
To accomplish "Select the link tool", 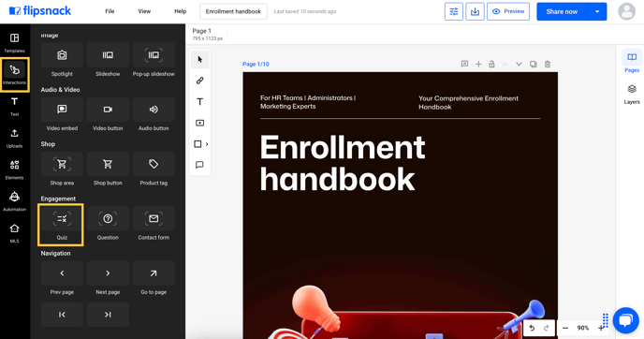I will tap(200, 81).
